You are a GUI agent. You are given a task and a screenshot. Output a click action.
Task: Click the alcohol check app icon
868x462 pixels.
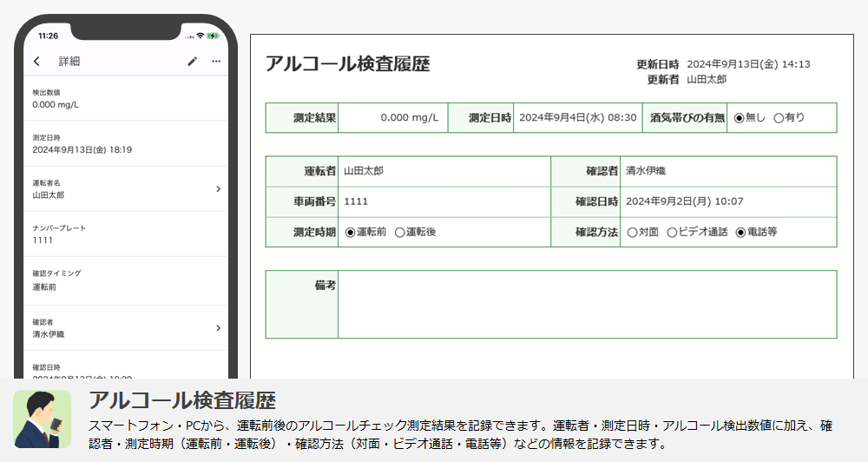coord(43,419)
